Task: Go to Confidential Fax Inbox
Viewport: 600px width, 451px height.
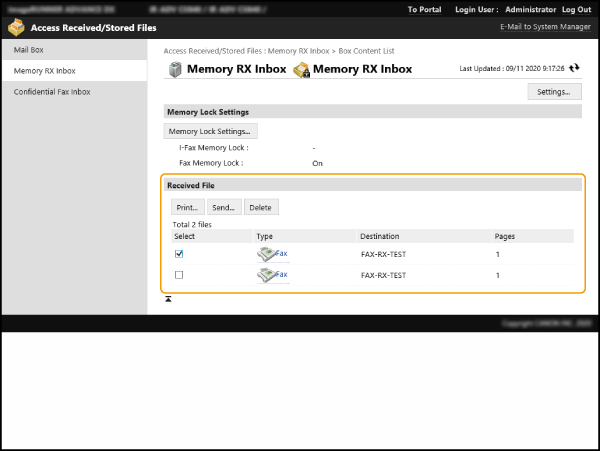Action: [x=52, y=92]
